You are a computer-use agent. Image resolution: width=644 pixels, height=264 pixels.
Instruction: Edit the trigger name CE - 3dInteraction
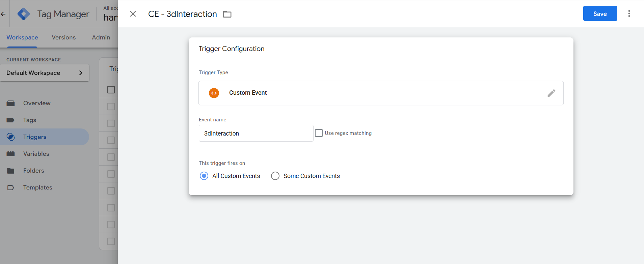[x=182, y=14]
